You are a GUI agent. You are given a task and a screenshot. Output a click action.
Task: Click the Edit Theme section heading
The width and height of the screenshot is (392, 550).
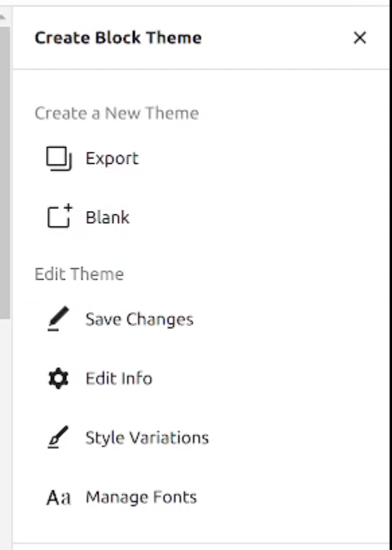tap(79, 274)
